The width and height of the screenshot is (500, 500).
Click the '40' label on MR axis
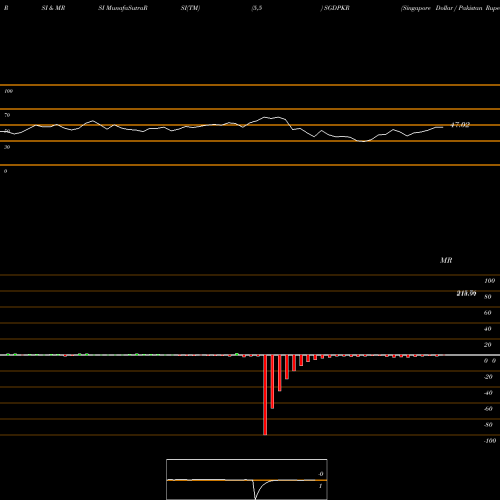pyautogui.click(x=488, y=329)
